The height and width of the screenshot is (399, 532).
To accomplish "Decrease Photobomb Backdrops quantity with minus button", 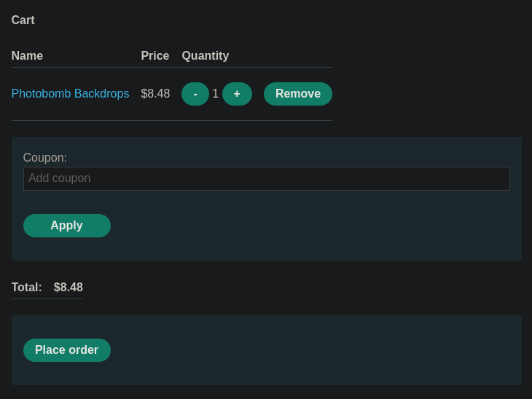I will coord(195,94).
